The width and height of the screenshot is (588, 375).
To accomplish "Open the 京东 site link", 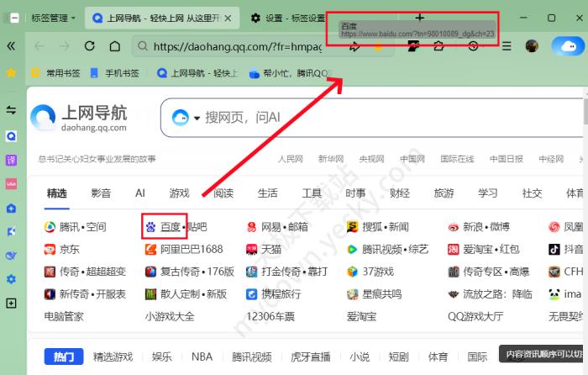I will click(x=69, y=250).
